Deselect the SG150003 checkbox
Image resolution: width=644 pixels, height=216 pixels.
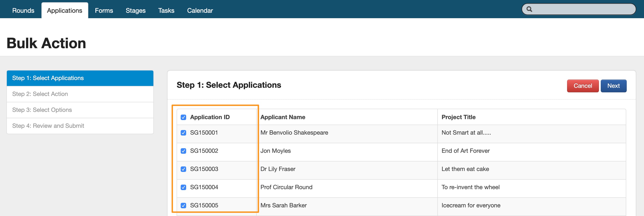tap(183, 169)
